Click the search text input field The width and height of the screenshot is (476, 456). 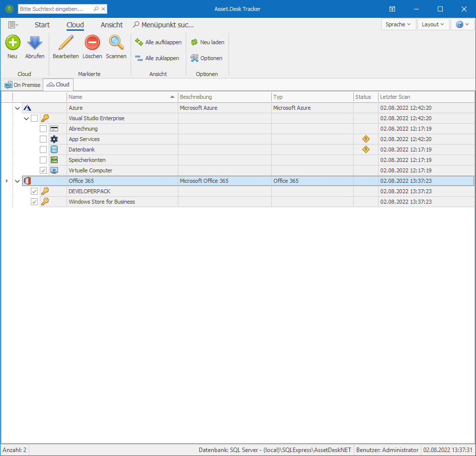coord(56,9)
